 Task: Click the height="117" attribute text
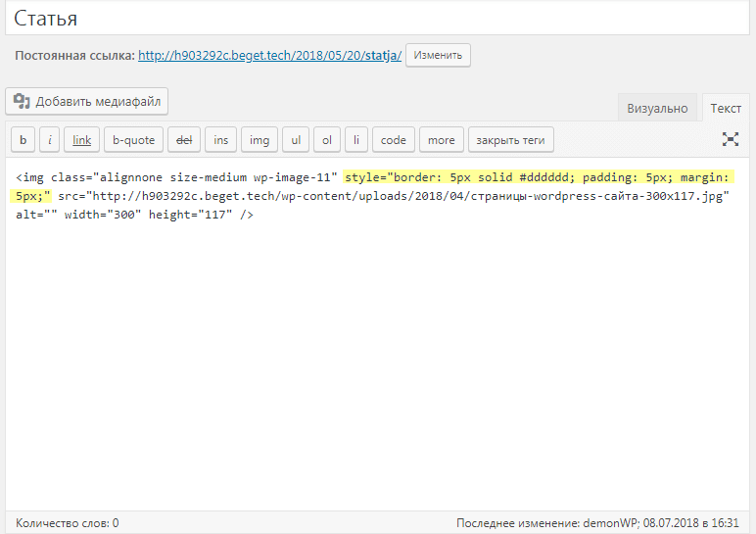point(190,215)
